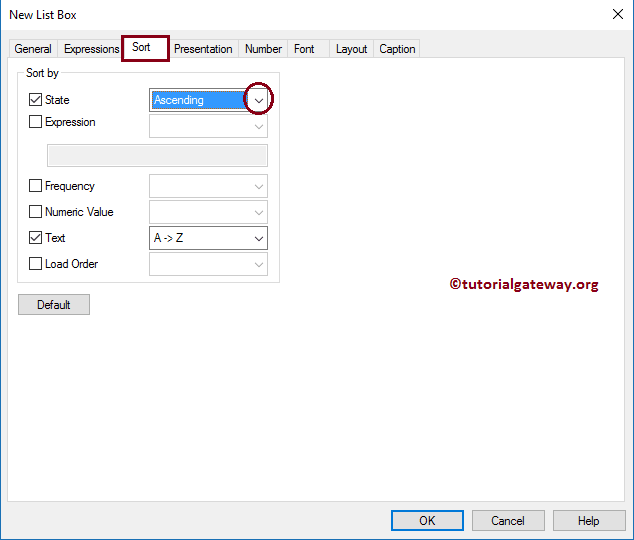The height and width of the screenshot is (540, 634).
Task: Uncheck the Text sort checkbox
Action: [35, 237]
